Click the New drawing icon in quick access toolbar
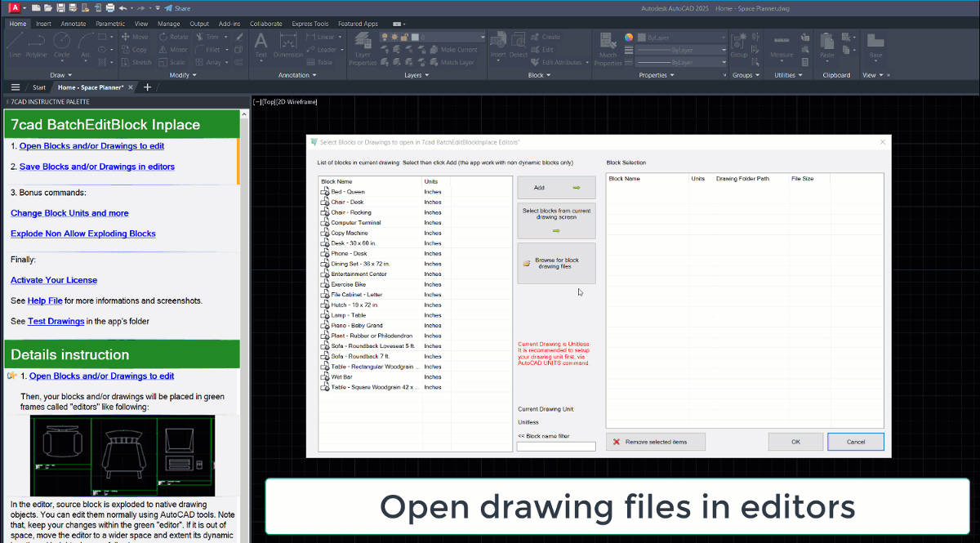The height and width of the screenshot is (543, 980). click(x=38, y=7)
